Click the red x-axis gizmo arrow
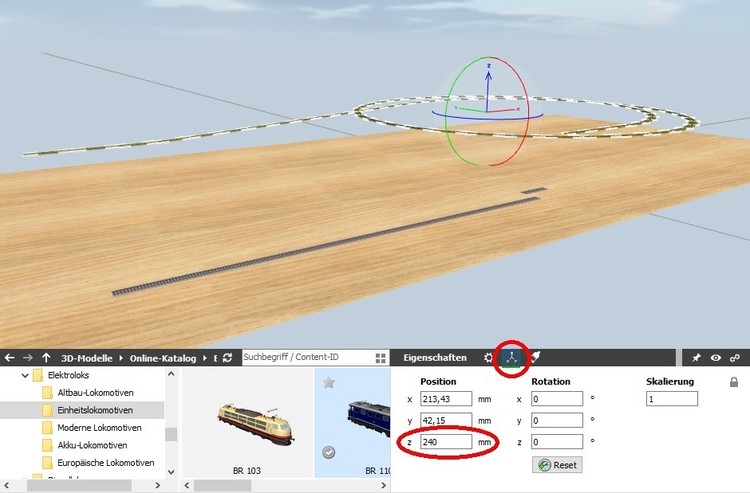The height and width of the screenshot is (493, 750). point(504,110)
